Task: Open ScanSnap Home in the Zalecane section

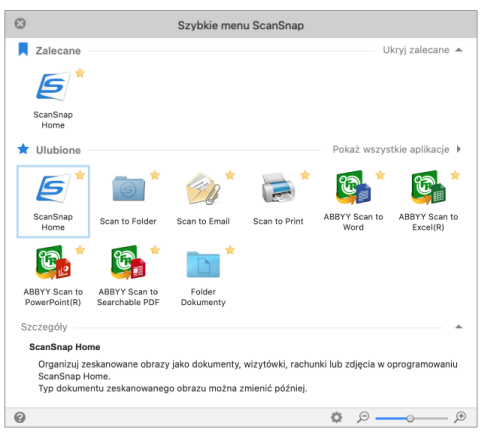Action: (x=53, y=87)
